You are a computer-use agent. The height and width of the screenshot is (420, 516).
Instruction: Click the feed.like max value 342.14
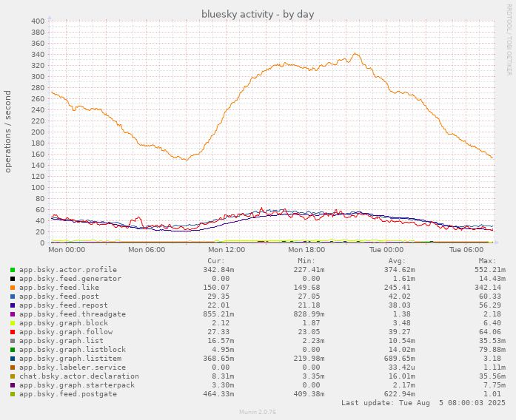[x=488, y=288]
